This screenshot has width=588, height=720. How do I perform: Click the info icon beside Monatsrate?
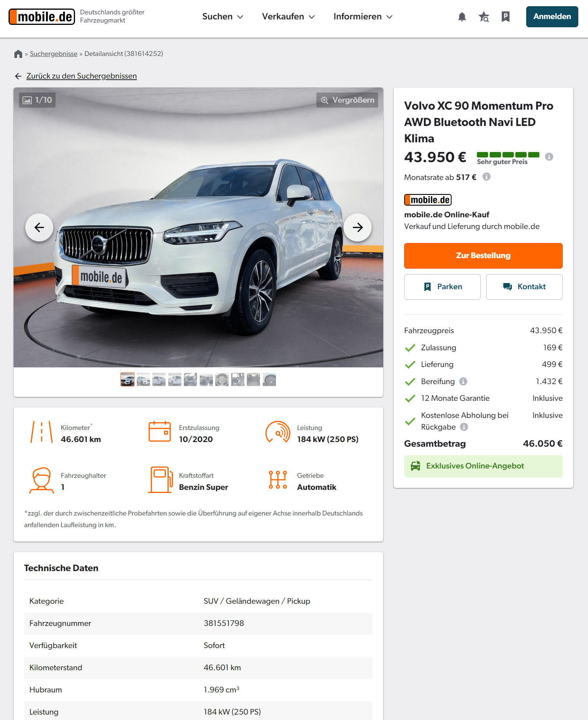tap(486, 177)
